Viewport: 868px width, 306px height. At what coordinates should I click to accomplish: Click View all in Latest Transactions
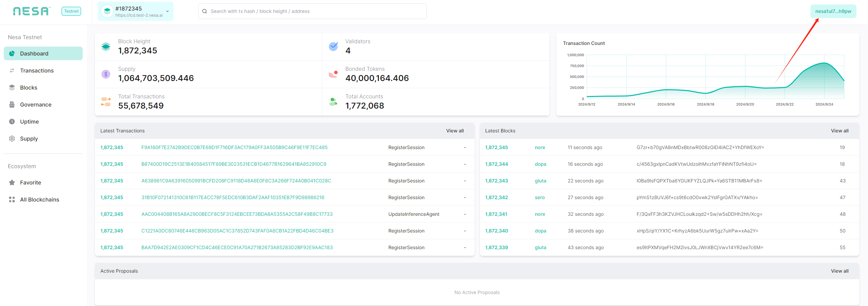[455, 131]
